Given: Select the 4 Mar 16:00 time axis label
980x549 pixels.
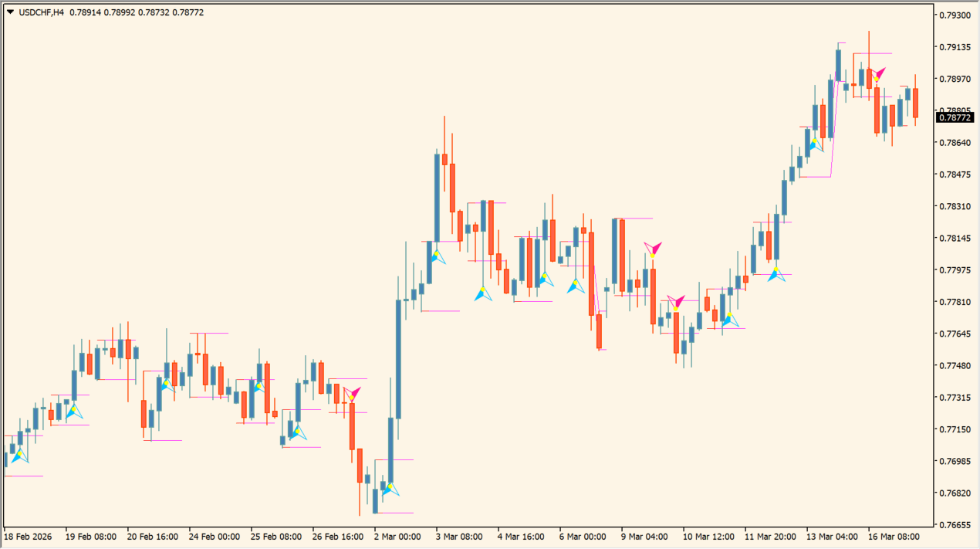Looking at the screenshot, I should click(x=522, y=537).
